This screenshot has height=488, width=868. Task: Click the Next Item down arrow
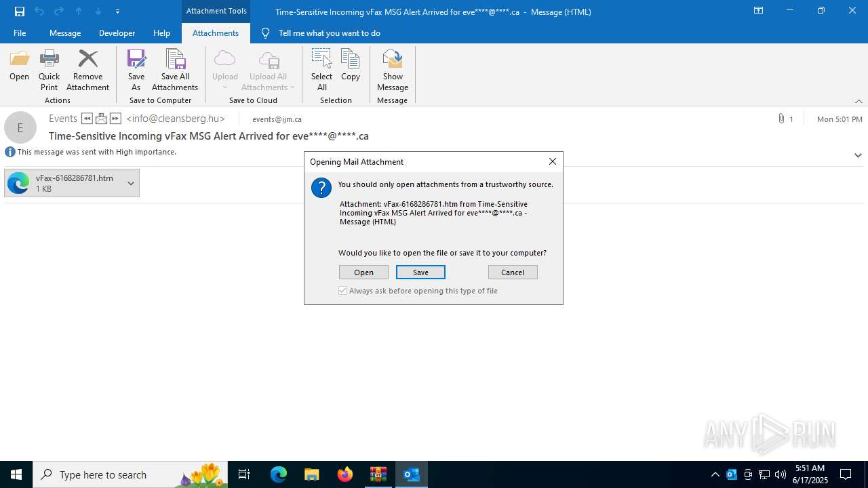98,11
